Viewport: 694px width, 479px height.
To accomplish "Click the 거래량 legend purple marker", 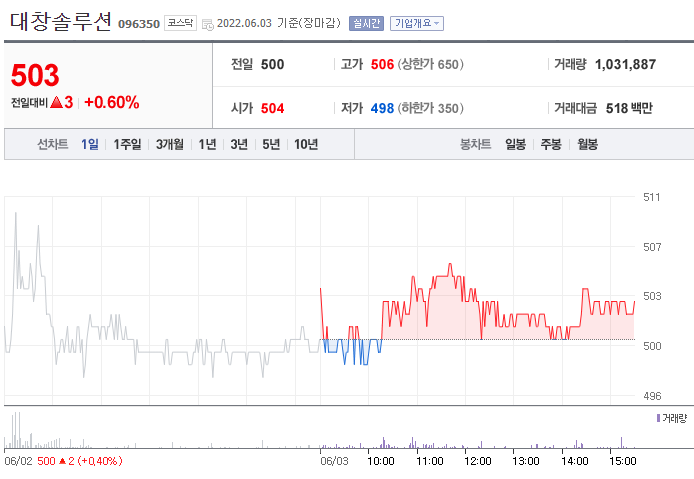I will pos(658,418).
